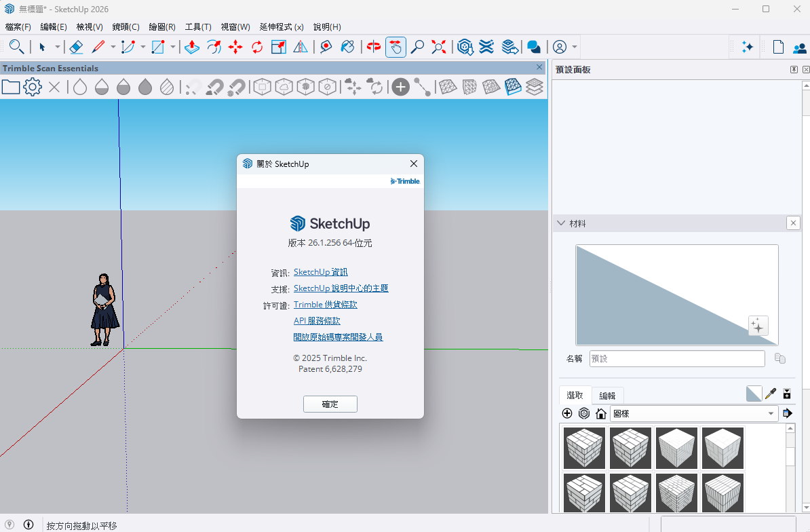Collapse the 材料 panel section

coord(561,223)
